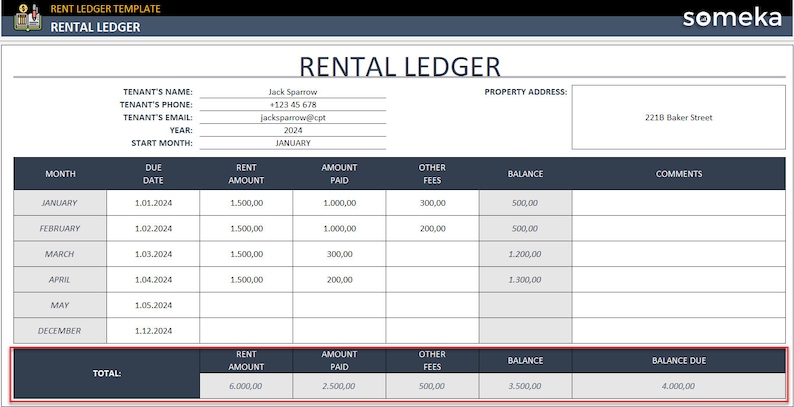
Task: Select April balance cell 1.300,00
Action: pyautogui.click(x=526, y=279)
